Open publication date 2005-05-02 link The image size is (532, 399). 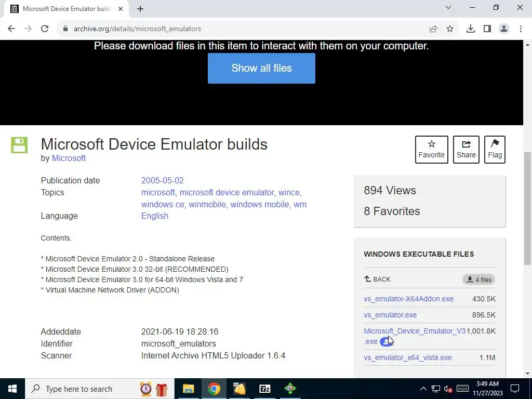point(163,180)
